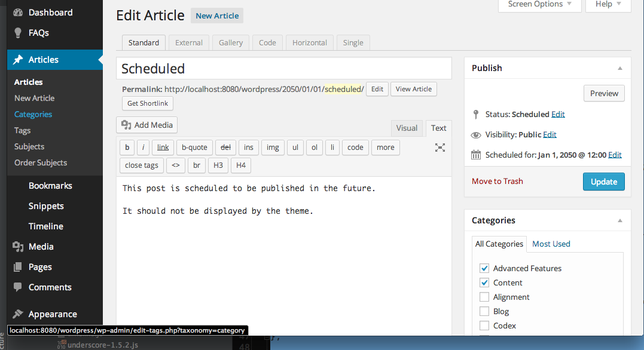Click Preview button
Viewport: 644px width, 350px height.
click(604, 94)
